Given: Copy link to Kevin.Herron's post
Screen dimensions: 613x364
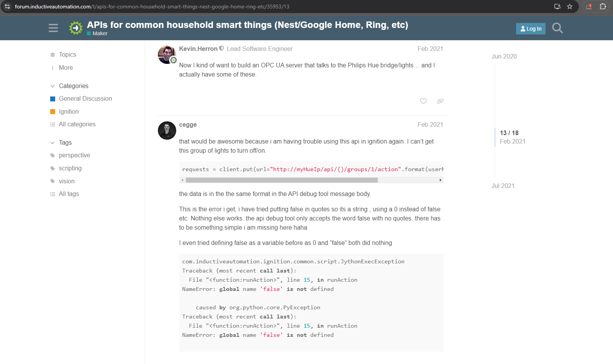Looking at the screenshot, I should click(440, 101).
